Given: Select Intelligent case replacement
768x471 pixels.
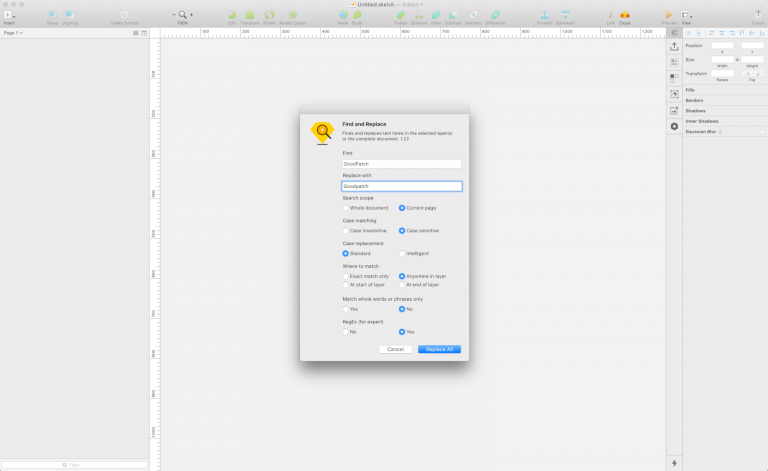Looking at the screenshot, I should pos(402,253).
